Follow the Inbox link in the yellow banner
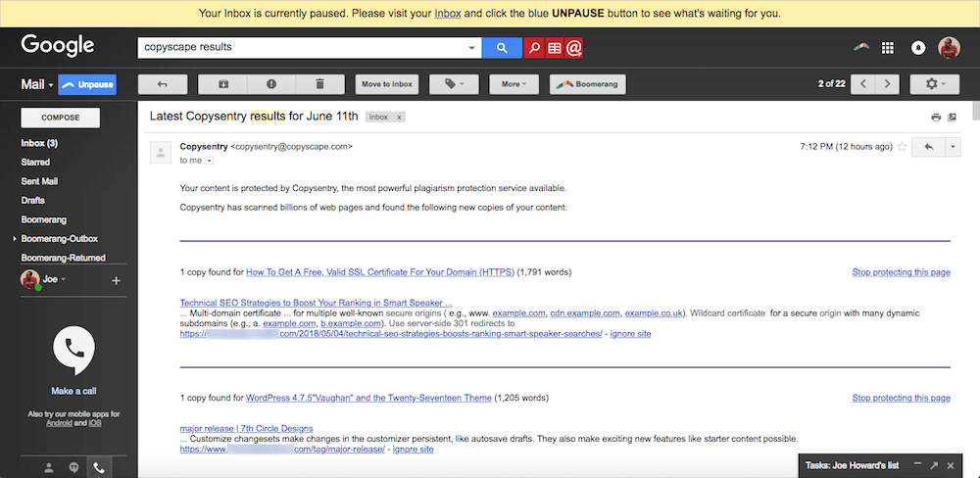The image size is (980, 478). tap(448, 13)
